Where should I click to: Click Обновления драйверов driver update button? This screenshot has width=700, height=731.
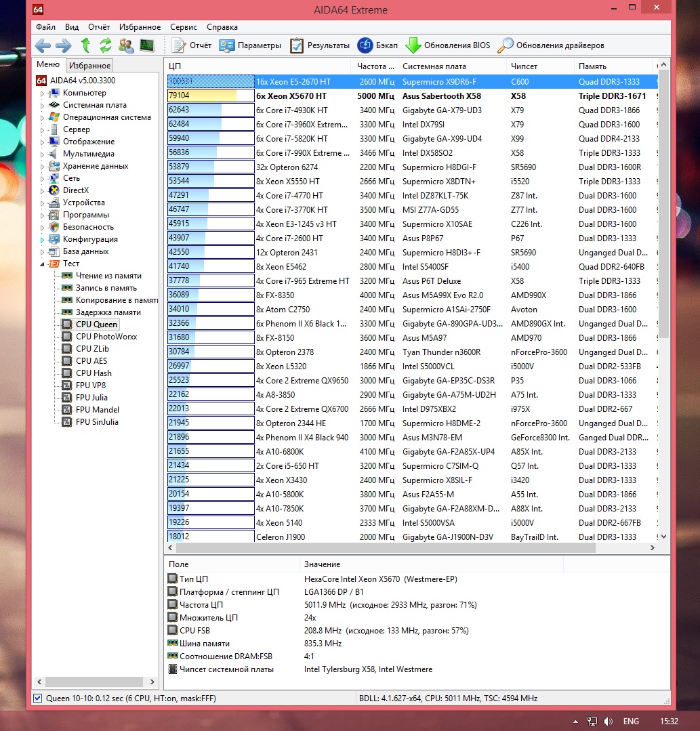click(551, 45)
